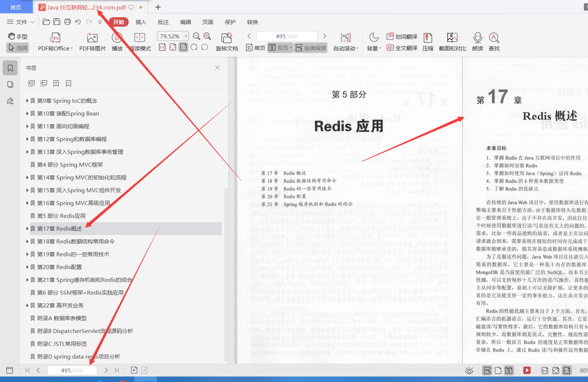Image resolution: width=588 pixels, height=382 pixels.
Task: Print the document
Action: [68, 22]
